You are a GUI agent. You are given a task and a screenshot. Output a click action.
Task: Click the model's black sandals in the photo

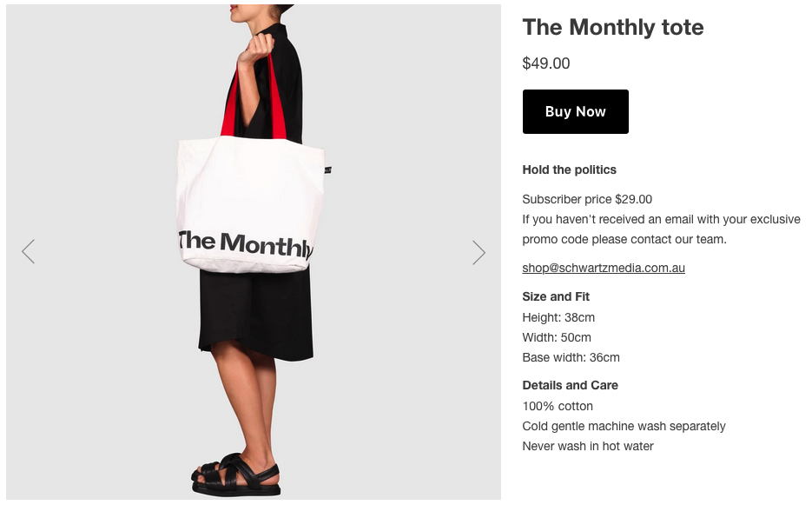click(x=236, y=474)
